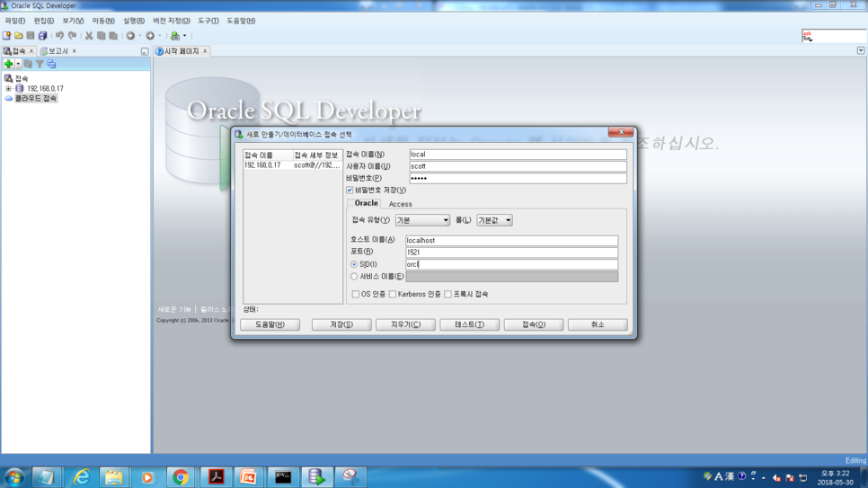868x488 pixels.
Task: Click the New file toolbar icon
Action: click(x=6, y=35)
